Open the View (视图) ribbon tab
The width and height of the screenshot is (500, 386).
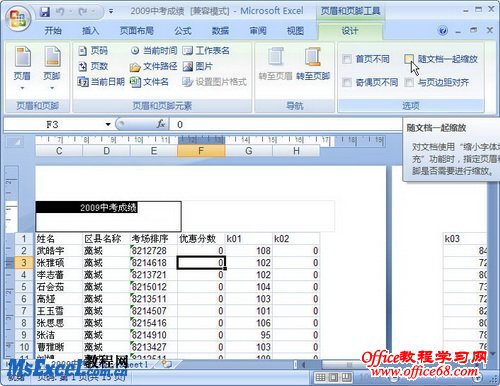295,31
